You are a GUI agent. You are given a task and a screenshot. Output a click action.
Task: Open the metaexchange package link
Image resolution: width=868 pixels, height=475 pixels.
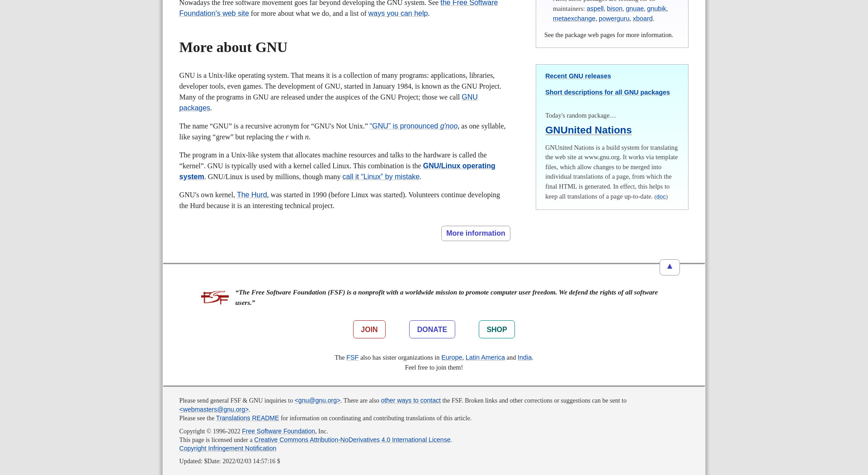click(574, 19)
